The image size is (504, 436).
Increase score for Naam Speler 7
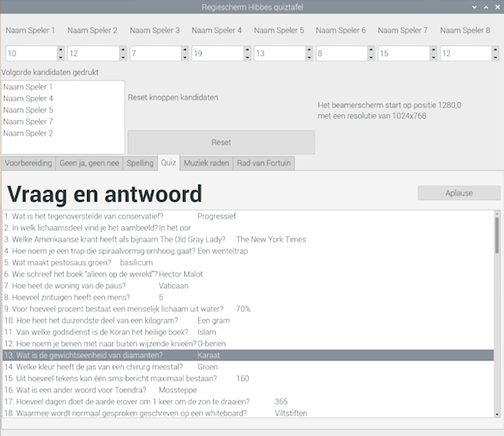pyautogui.click(x=433, y=50)
